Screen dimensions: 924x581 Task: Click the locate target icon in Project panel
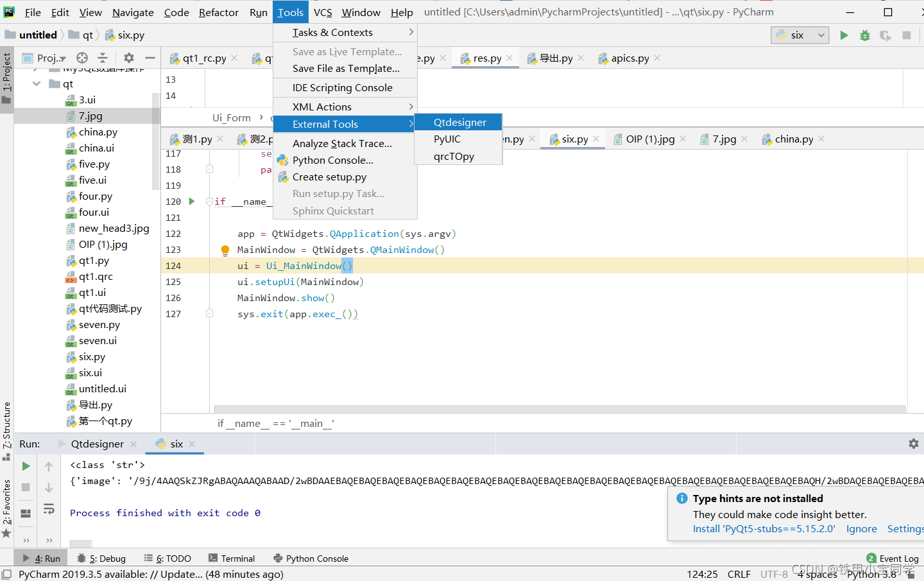[x=82, y=58]
